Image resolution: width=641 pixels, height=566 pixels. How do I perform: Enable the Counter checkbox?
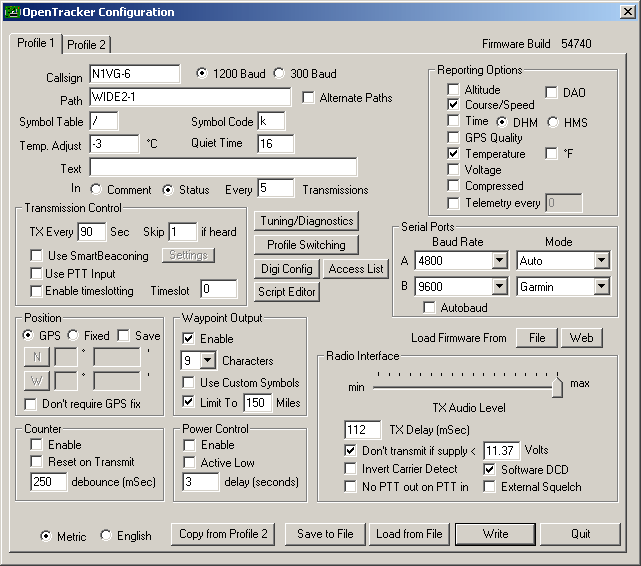pyautogui.click(x=36, y=444)
